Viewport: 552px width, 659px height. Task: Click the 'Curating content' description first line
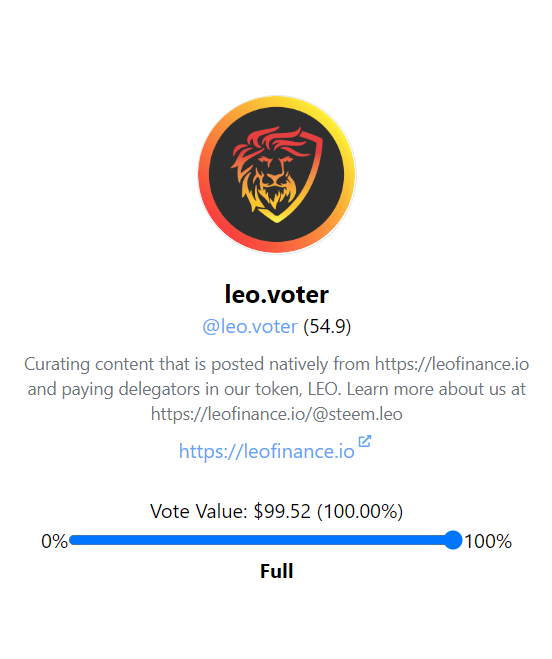(276, 364)
